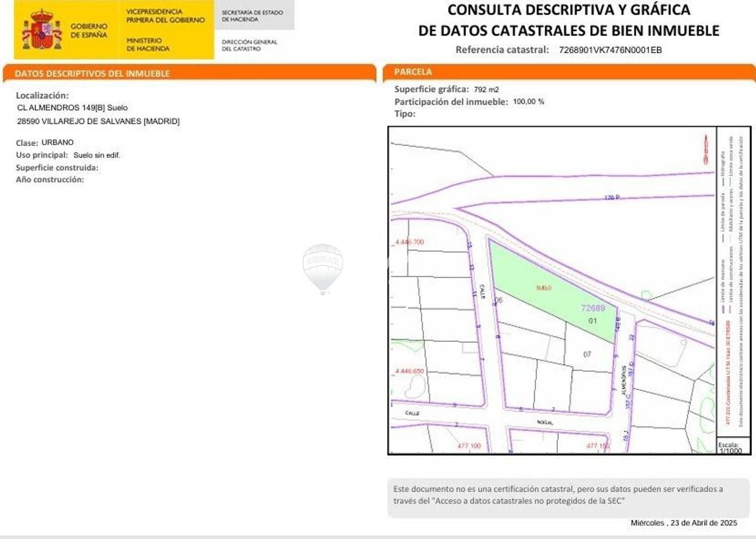The height and width of the screenshot is (539, 756).
Task: Click coordinate label '477.150' on map
Action: click(598, 446)
